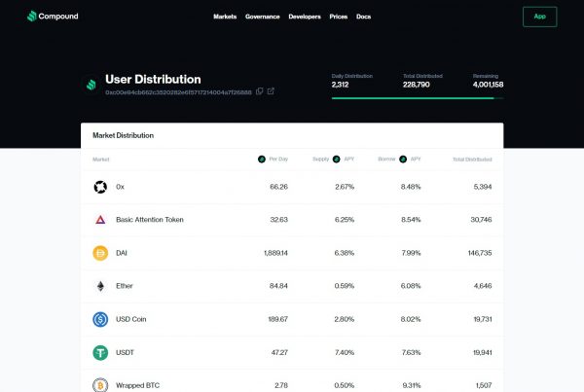Click COMP icon in Borrow APY header
Image resolution: width=584 pixels, height=392 pixels.
point(403,160)
